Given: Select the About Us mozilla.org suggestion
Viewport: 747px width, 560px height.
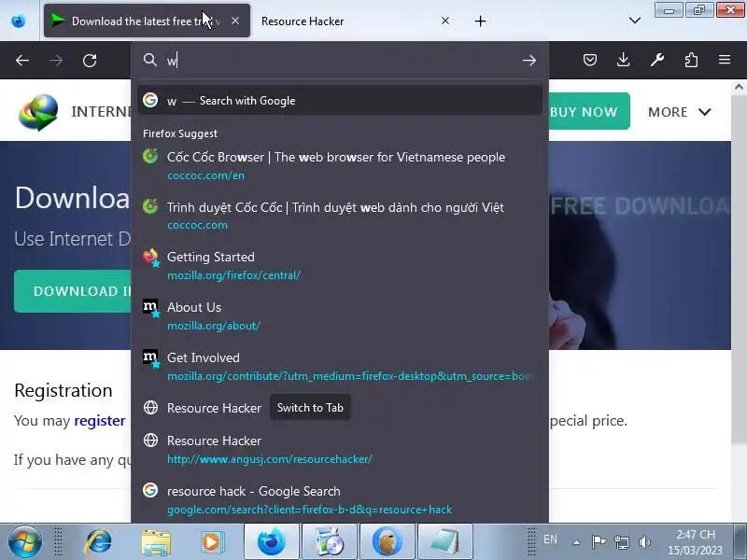Looking at the screenshot, I should (x=340, y=316).
